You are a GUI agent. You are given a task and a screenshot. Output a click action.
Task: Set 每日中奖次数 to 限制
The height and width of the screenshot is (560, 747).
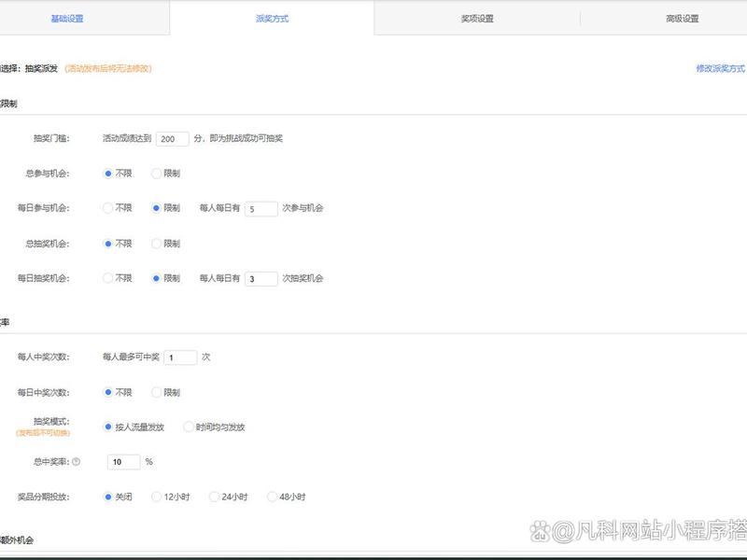tap(156, 392)
